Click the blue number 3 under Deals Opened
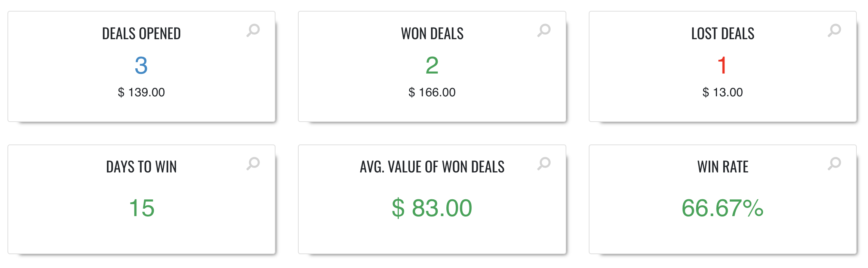 [x=141, y=65]
